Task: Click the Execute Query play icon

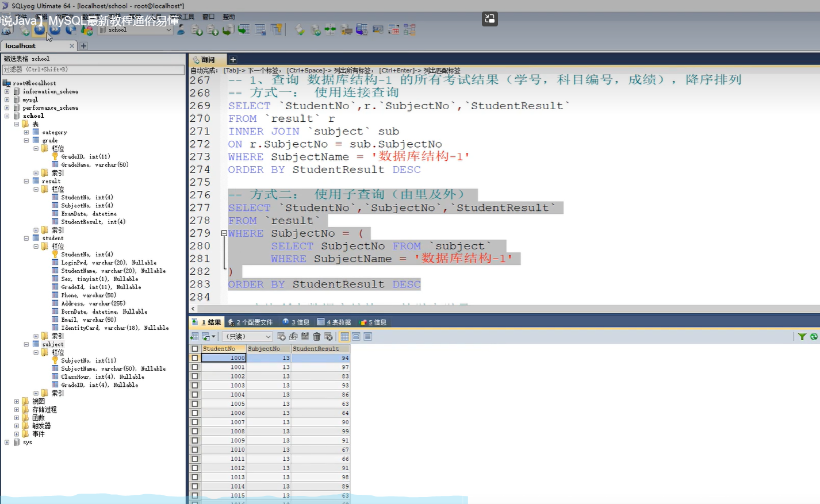Action: [39, 30]
